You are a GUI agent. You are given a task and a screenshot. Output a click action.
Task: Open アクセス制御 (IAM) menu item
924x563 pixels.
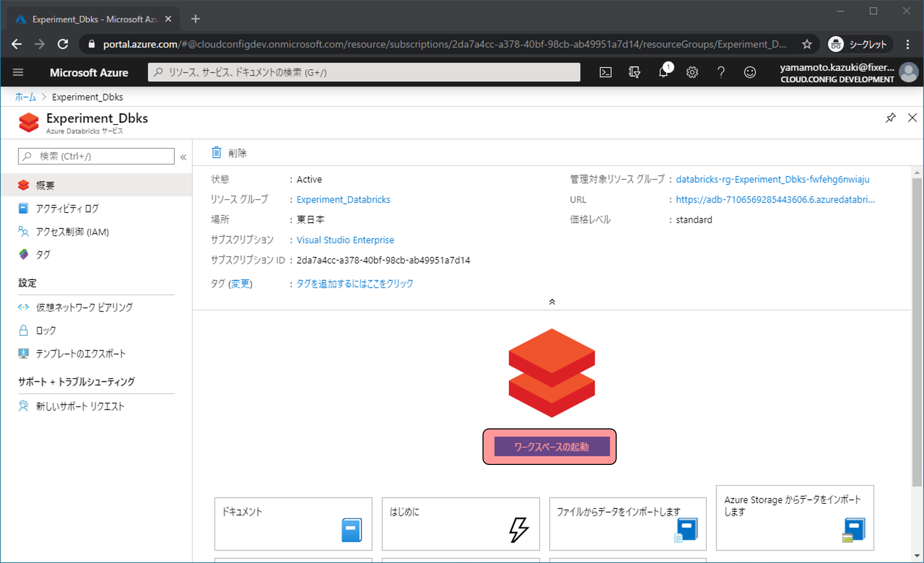(72, 232)
